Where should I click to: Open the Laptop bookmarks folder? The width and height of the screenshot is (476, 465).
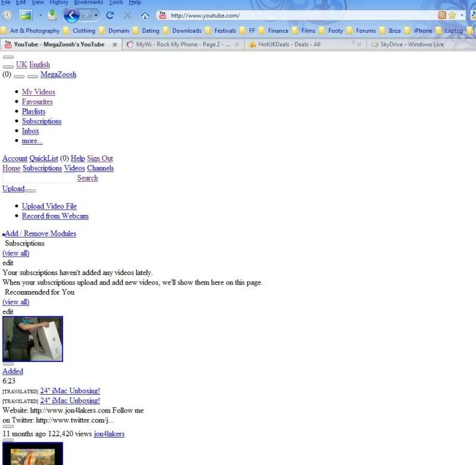tap(450, 30)
